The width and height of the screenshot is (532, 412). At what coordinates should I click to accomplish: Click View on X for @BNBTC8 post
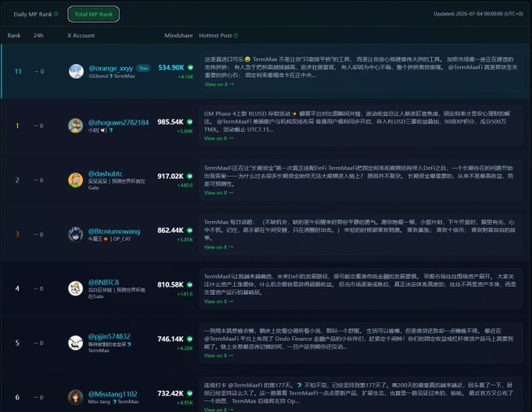[218, 302]
